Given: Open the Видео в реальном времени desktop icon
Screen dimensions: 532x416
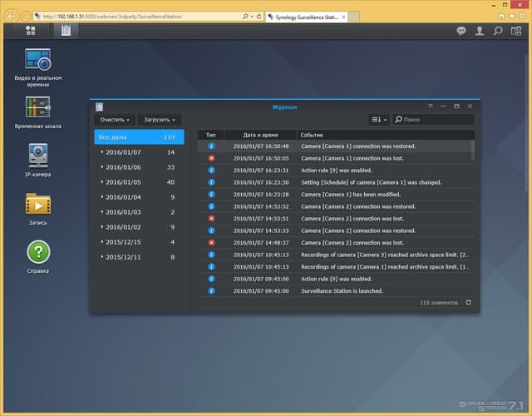Looking at the screenshot, I should pyautogui.click(x=38, y=67).
